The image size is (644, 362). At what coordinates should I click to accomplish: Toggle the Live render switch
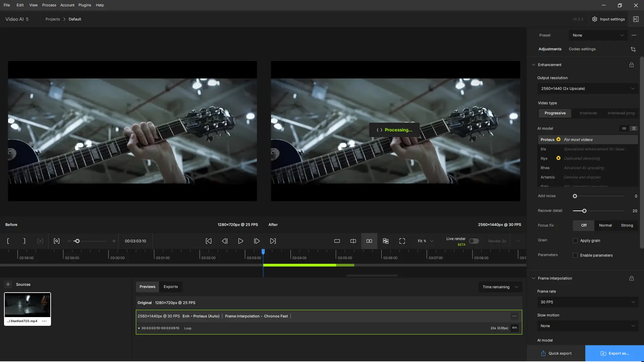coord(474,241)
